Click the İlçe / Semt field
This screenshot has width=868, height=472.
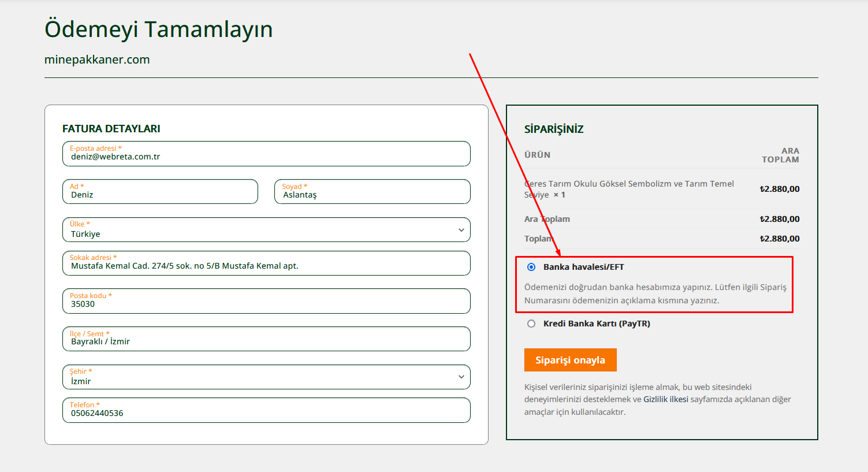tap(266, 339)
